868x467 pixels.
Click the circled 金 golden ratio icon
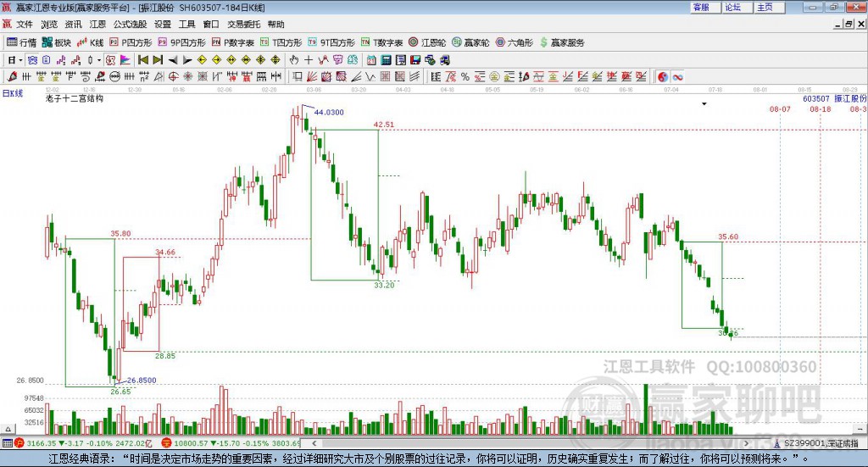pyautogui.click(x=494, y=77)
